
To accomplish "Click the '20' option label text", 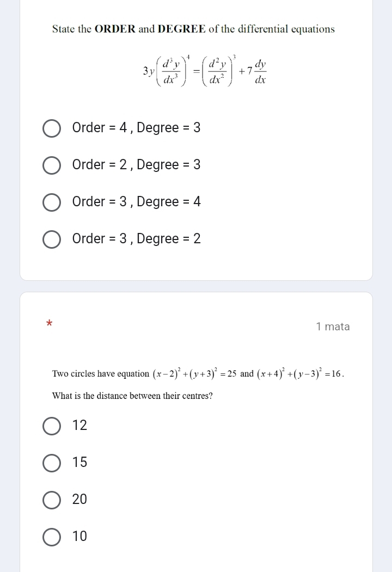I will click(79, 499).
